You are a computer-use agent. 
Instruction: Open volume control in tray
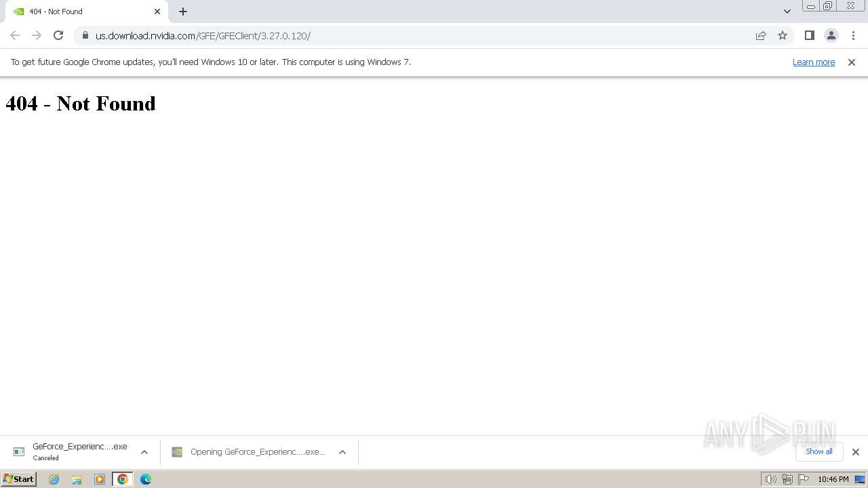coord(770,479)
